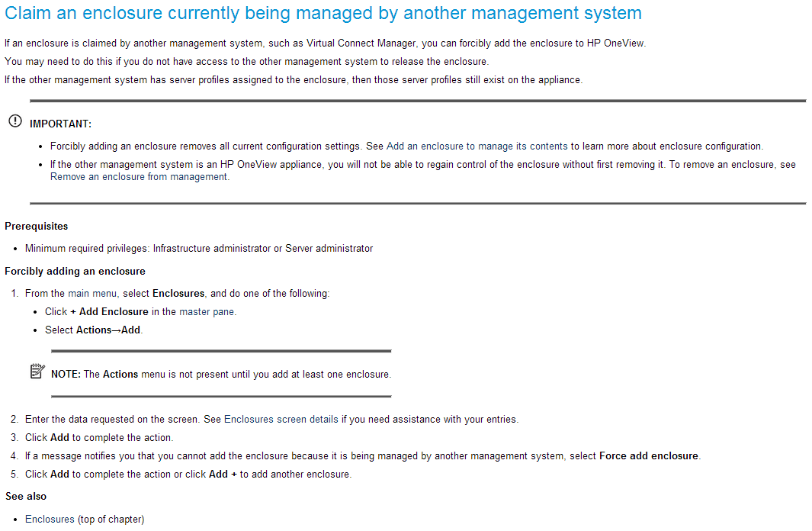Click the 'main menu' link in step 1
Screen dimensions: 812x531
point(94,294)
